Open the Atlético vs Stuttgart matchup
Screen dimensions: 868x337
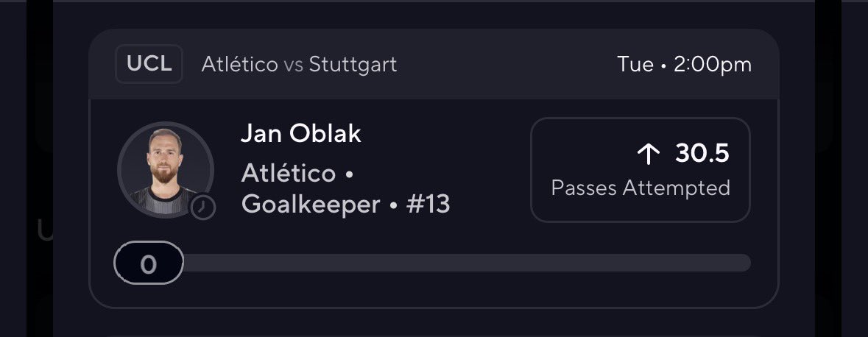(299, 65)
